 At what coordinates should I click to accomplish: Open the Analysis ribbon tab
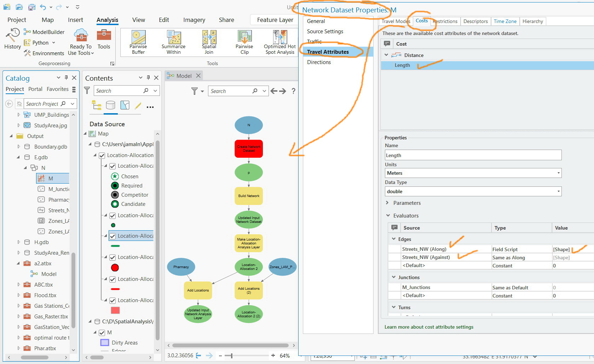point(108,20)
